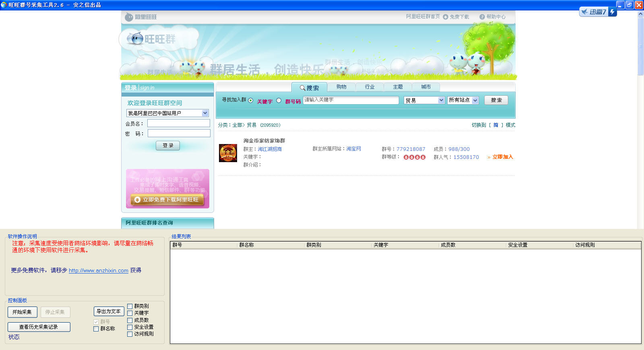Check the 关键字 export checkbox

[130, 313]
